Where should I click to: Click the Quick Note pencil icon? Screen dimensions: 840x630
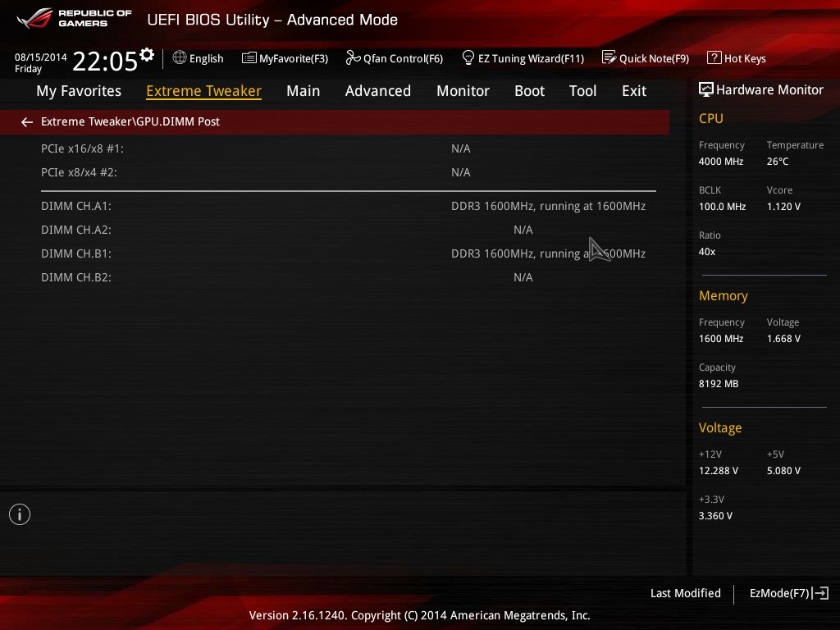(609, 57)
